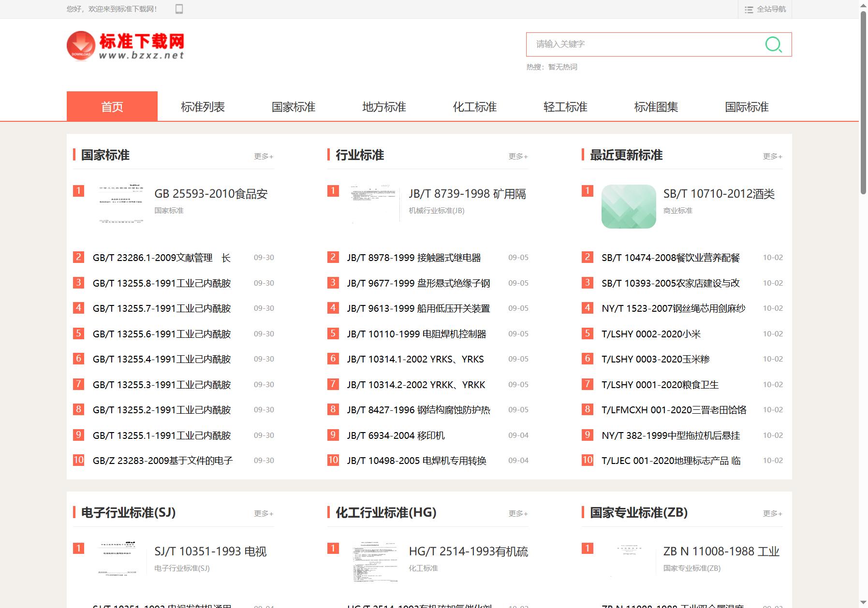Show 更多+ for 化工行业标准(HG) section
Viewport: 868px width, 608px height.
click(x=518, y=513)
